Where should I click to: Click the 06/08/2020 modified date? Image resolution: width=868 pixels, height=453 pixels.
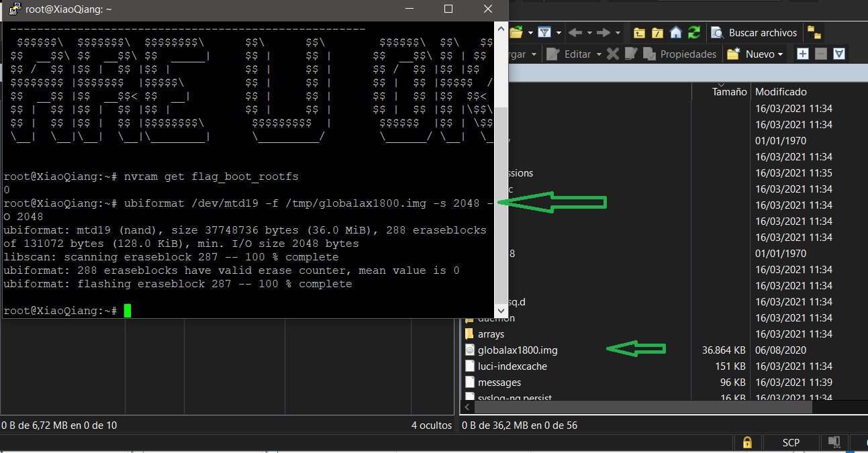782,350
